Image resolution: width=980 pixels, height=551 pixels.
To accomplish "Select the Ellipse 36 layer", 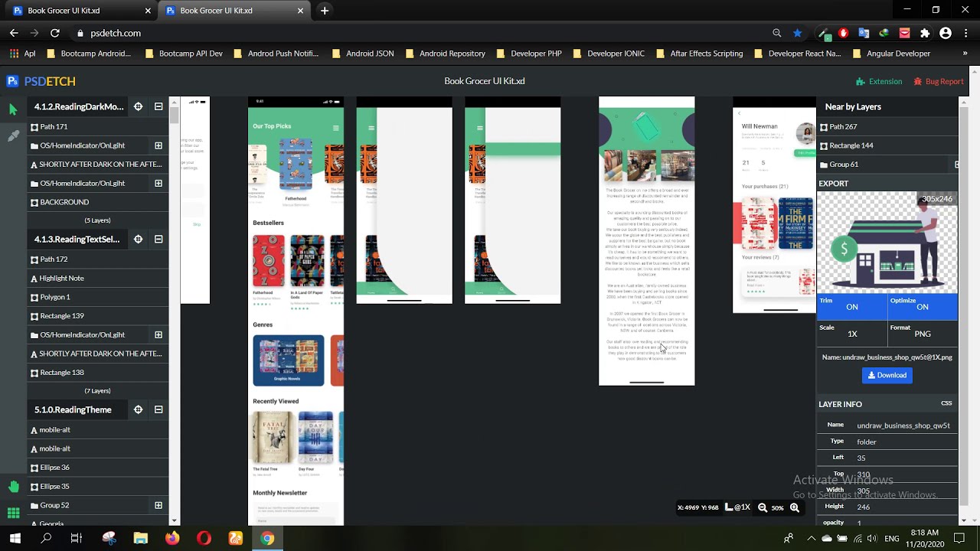I will click(96, 467).
